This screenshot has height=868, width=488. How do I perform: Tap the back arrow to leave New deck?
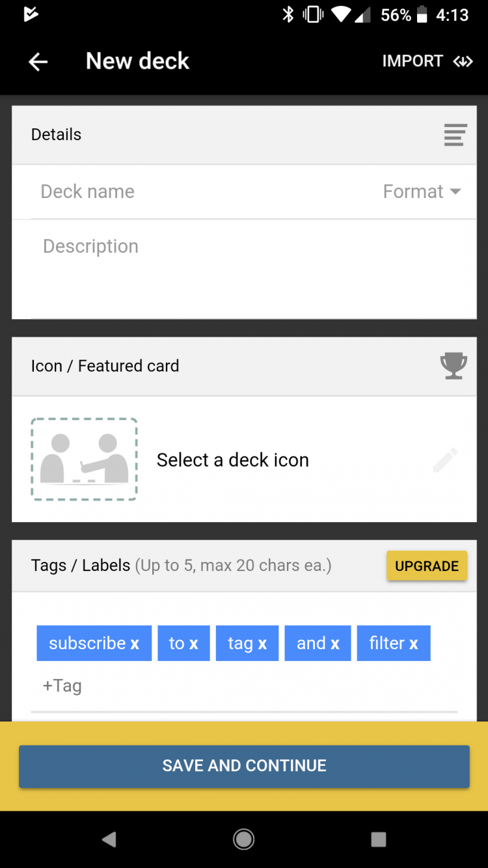click(x=37, y=61)
